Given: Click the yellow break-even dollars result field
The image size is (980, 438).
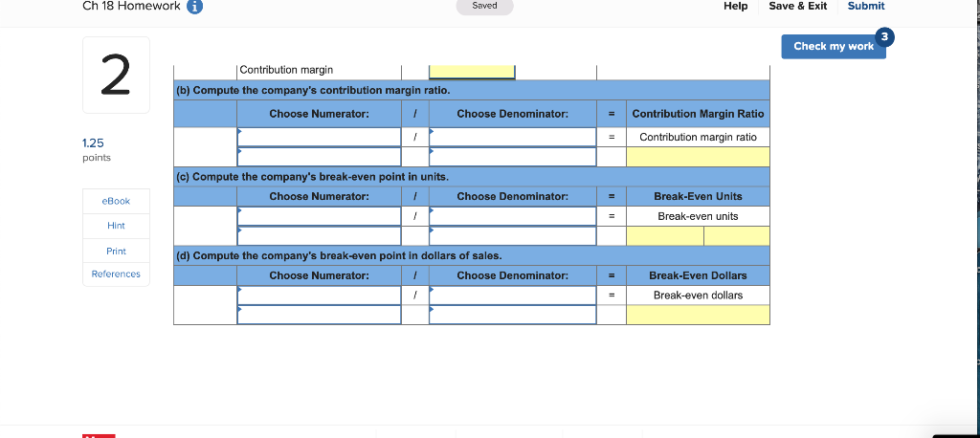Looking at the screenshot, I should pos(698,315).
